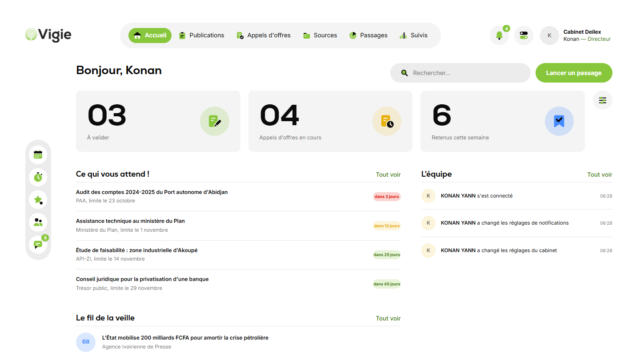This screenshot has width=640, height=364.
Task: Click the clock icon on Appels d'offres en cours card
Action: (387, 121)
